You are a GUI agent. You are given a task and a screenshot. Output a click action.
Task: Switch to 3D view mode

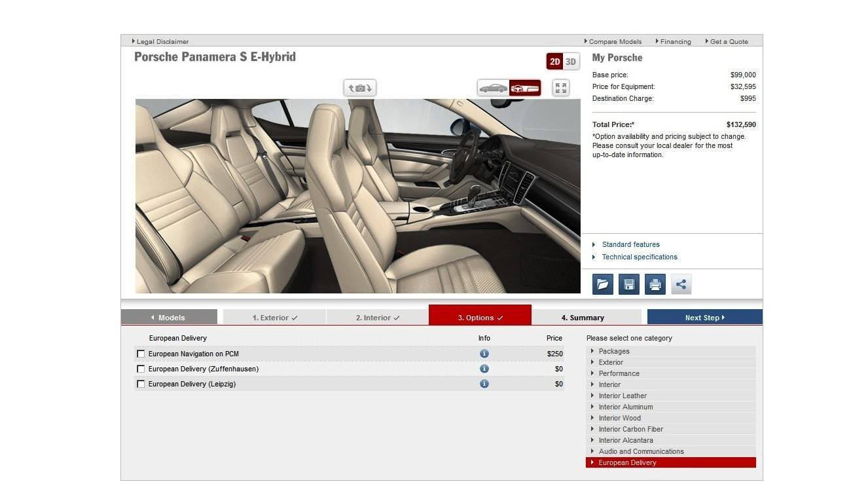pos(571,62)
